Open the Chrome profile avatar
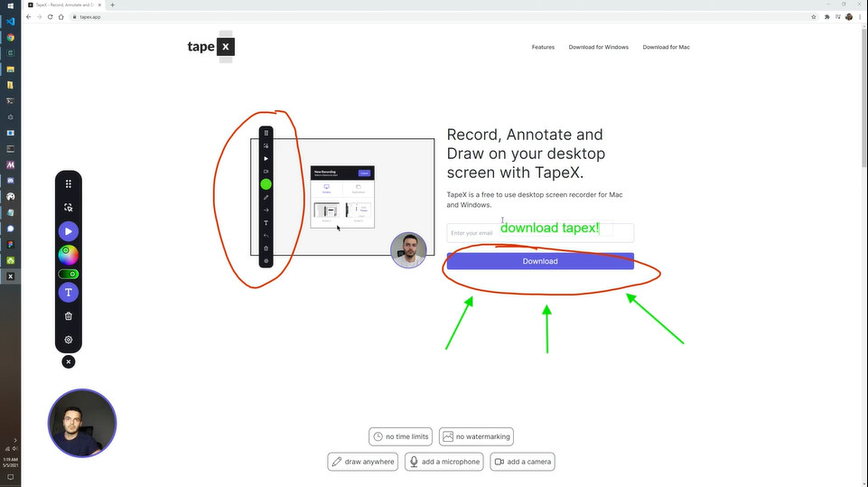Screen dimensions: 868x487 point(849,16)
